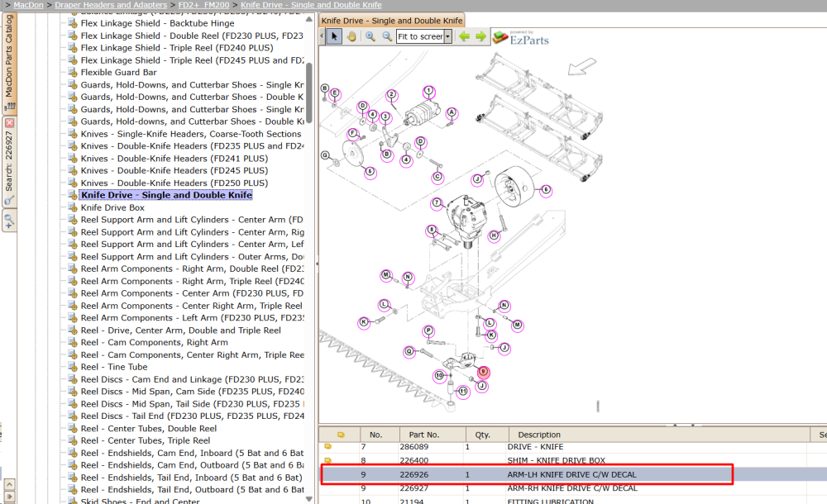Zoom out of the diagram

pyautogui.click(x=387, y=36)
